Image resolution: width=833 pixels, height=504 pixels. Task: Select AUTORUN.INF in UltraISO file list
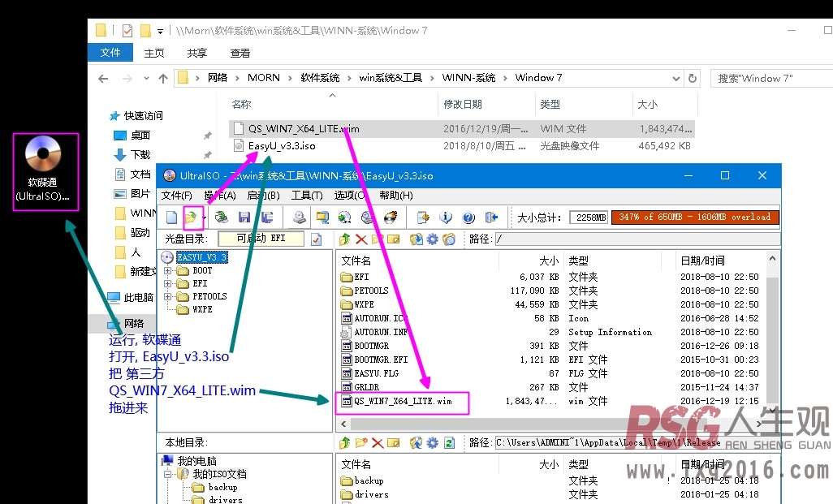pos(381,332)
